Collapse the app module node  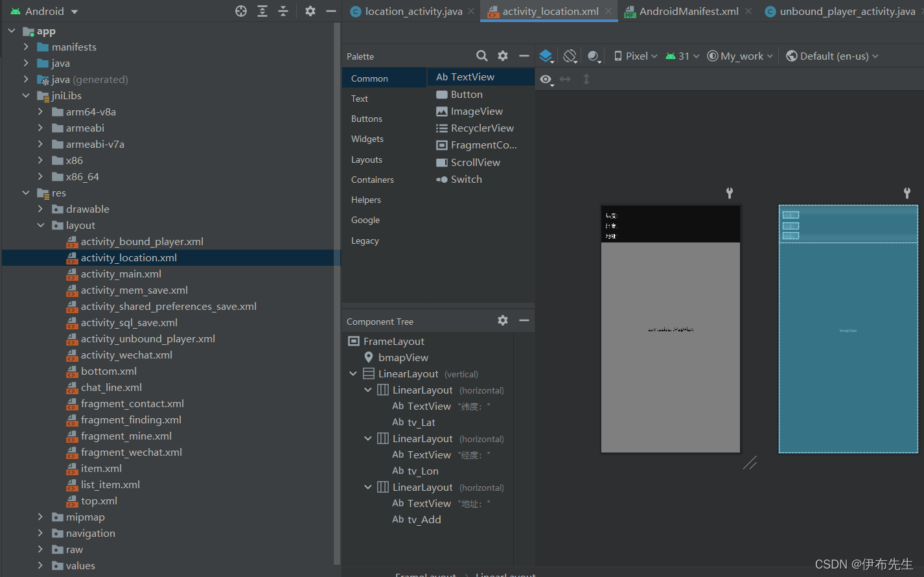pos(12,30)
